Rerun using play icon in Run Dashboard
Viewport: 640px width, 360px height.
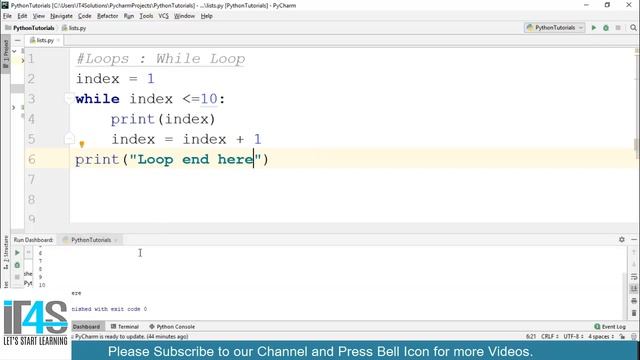(17, 253)
